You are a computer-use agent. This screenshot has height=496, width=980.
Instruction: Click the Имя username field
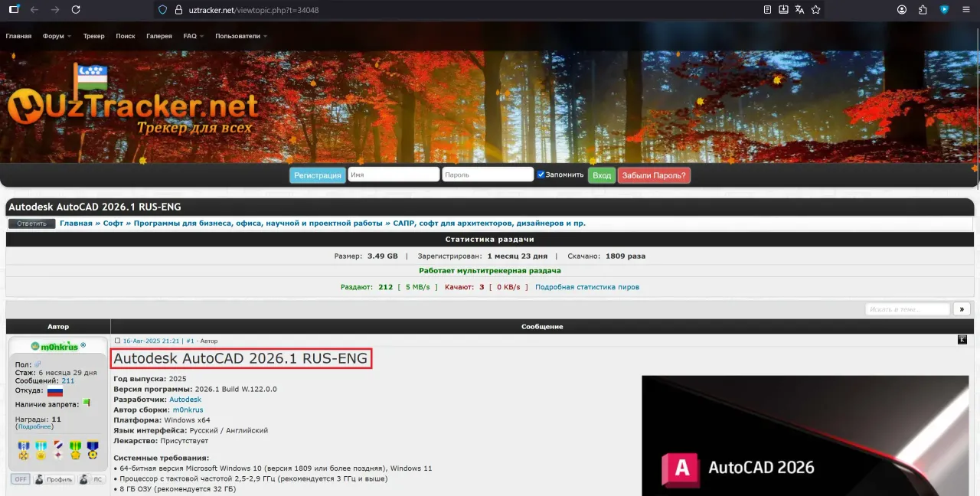coord(394,175)
